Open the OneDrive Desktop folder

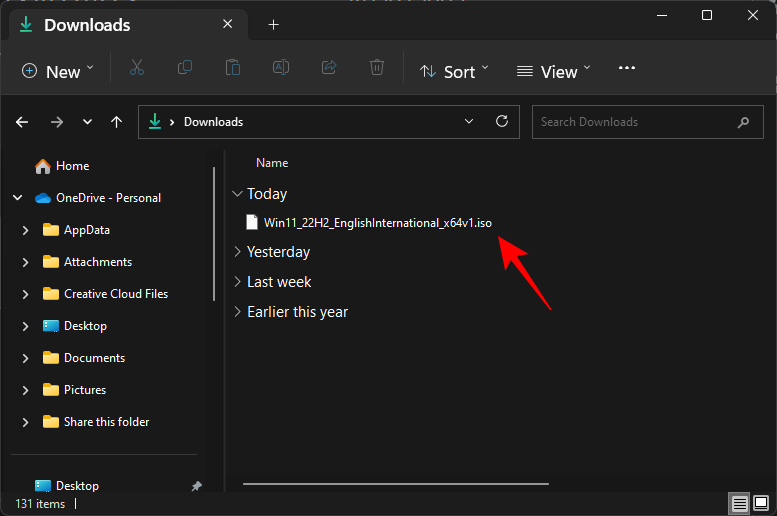tap(75, 326)
